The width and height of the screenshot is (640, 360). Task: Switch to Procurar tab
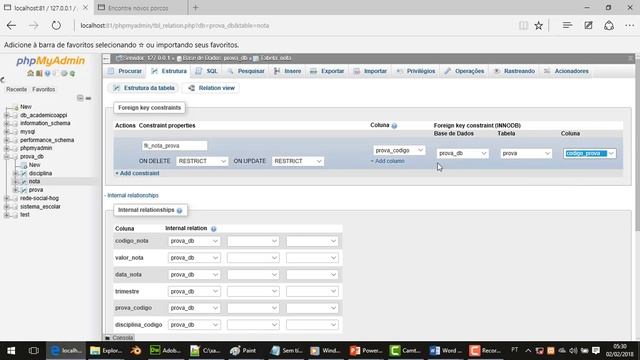[125, 71]
